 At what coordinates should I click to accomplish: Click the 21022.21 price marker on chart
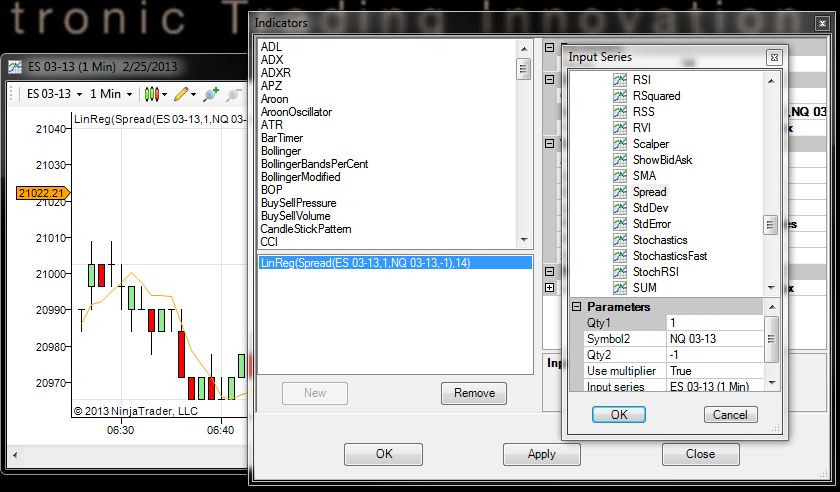[42, 193]
